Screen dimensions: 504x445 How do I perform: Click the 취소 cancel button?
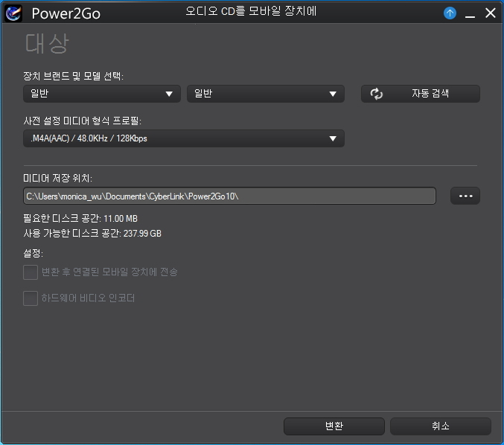point(441,426)
